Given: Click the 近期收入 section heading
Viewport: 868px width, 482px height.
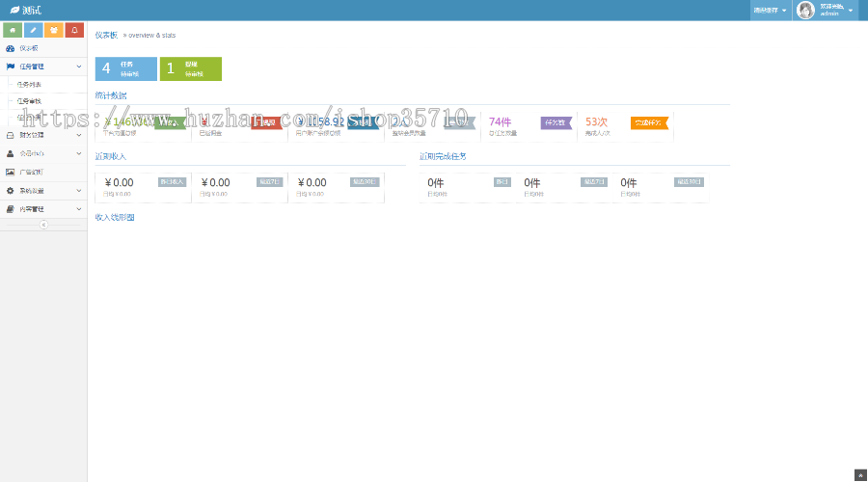Looking at the screenshot, I should [111, 156].
